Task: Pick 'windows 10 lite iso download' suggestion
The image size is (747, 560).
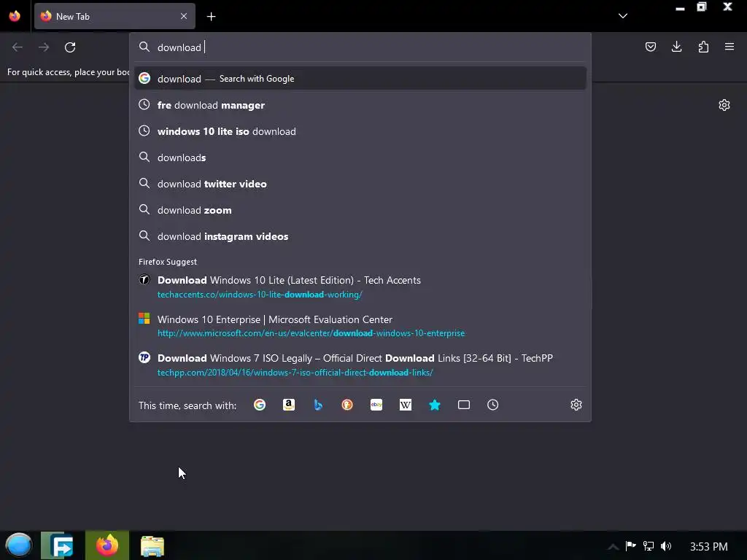Action: (x=360, y=131)
